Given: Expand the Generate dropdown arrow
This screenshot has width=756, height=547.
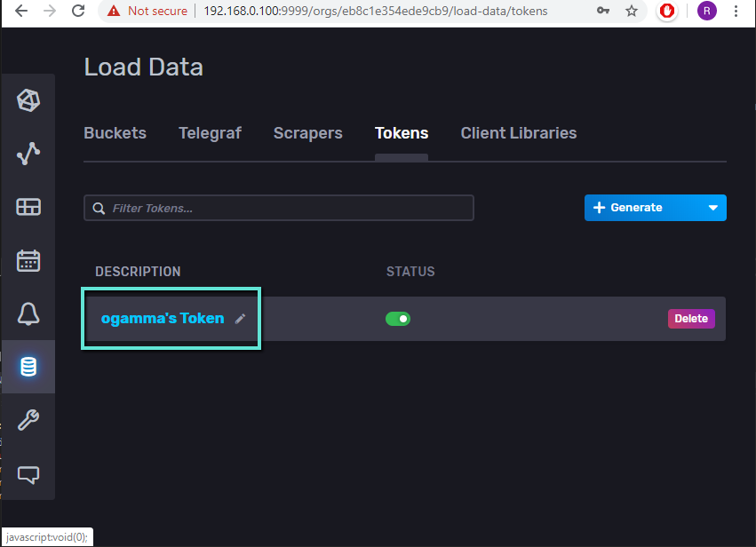Looking at the screenshot, I should tap(712, 208).
